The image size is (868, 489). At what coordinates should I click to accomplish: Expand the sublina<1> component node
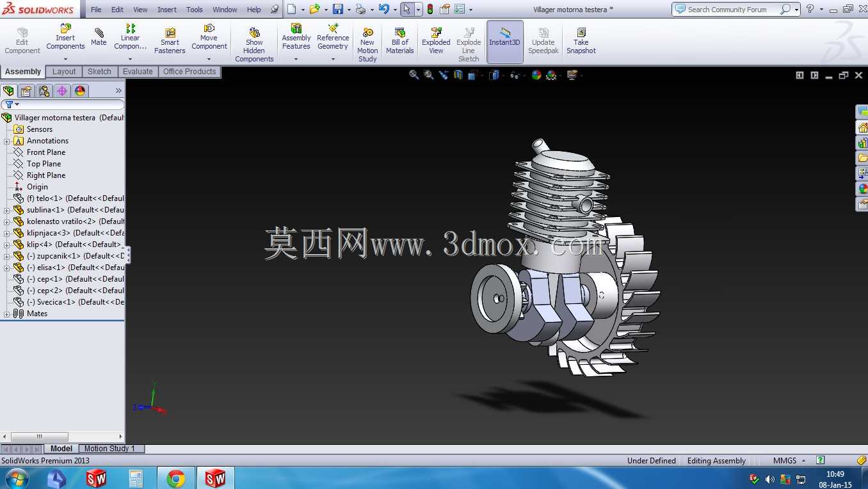pos(7,210)
